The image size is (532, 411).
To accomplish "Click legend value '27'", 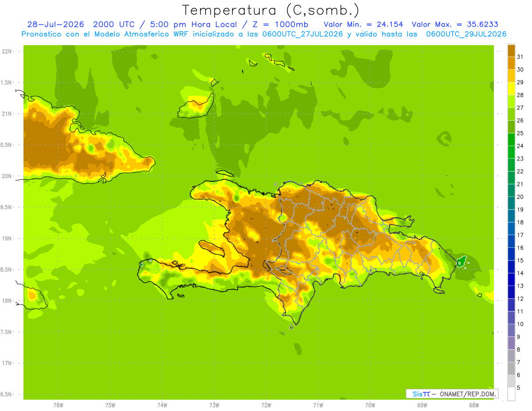I will [520, 108].
